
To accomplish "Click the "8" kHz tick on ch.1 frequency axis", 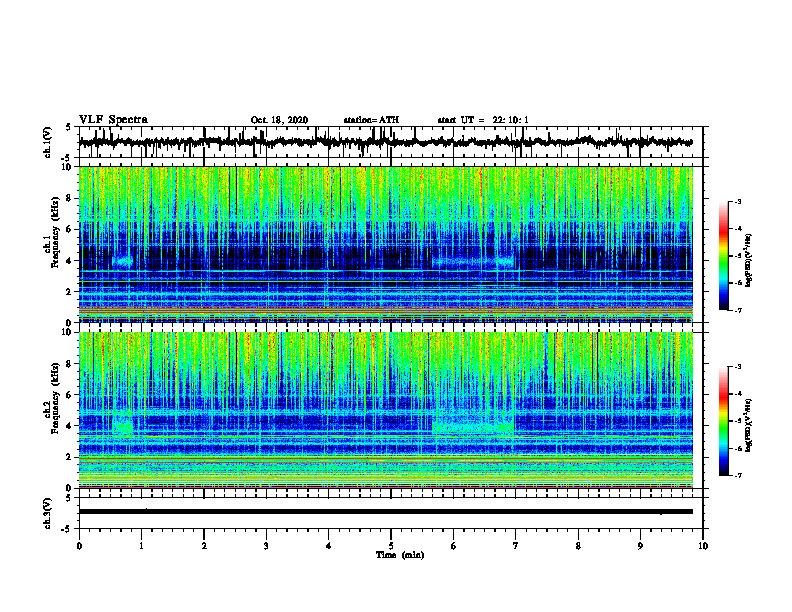I will (x=70, y=198).
